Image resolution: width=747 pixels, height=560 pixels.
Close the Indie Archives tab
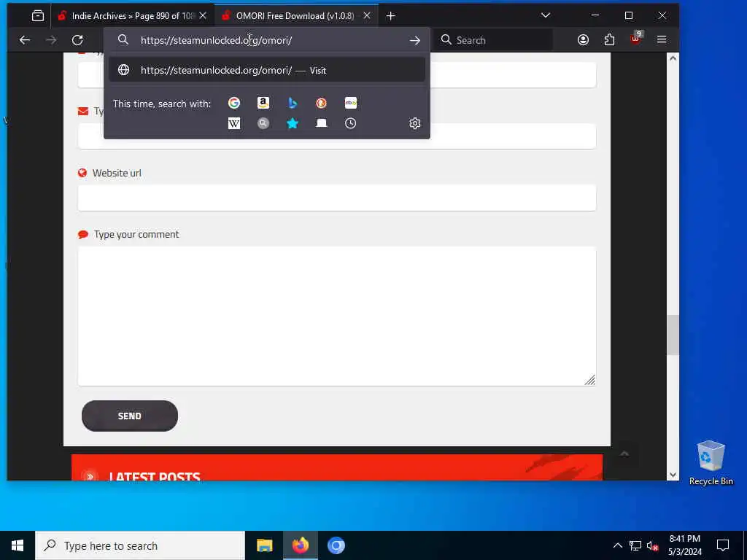click(x=203, y=16)
